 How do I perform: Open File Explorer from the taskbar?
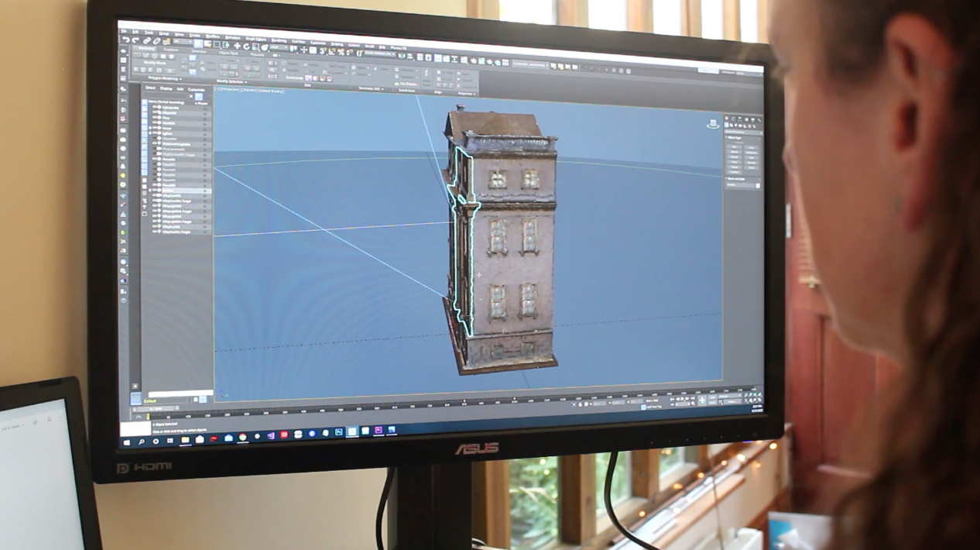coord(186,440)
